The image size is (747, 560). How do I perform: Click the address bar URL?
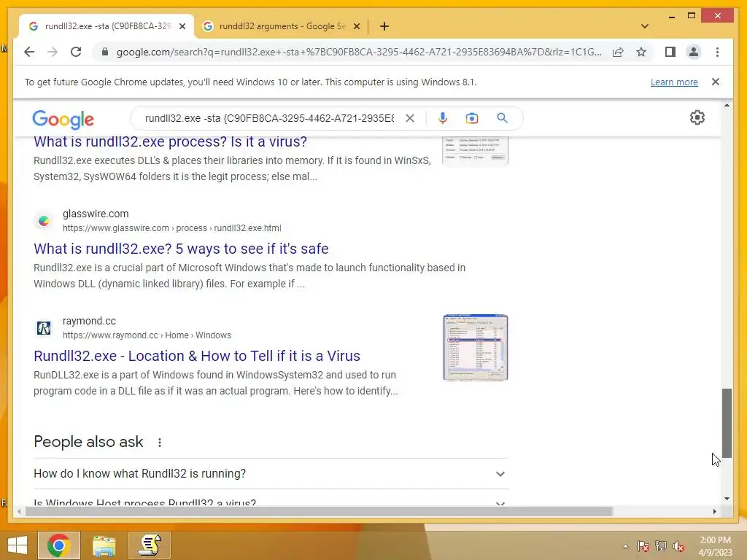pyautogui.click(x=359, y=52)
